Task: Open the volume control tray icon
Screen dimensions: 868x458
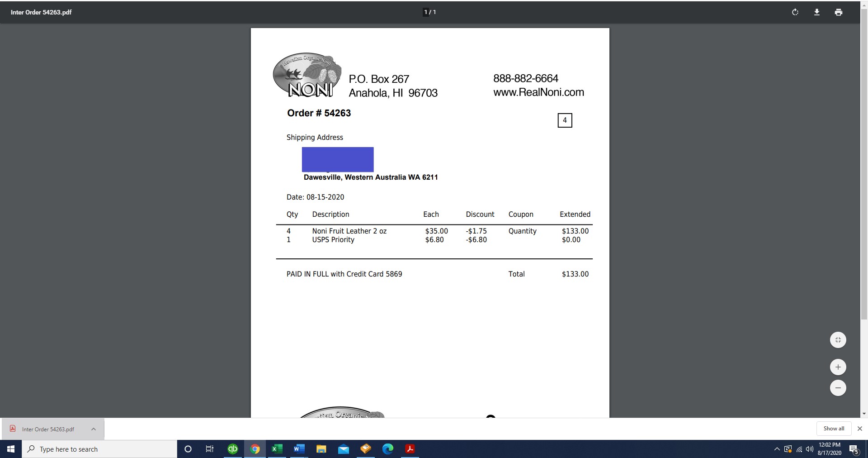Action: (x=810, y=449)
